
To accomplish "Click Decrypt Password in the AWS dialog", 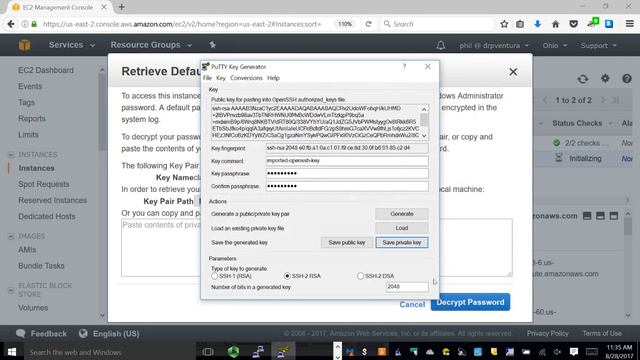I will point(470,302).
